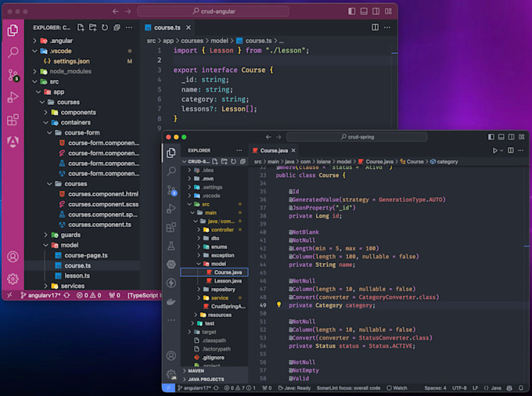Toggle the primary sidebar in crud-spring title bar
Viewport: 532px width, 396px height.
[x=491, y=137]
